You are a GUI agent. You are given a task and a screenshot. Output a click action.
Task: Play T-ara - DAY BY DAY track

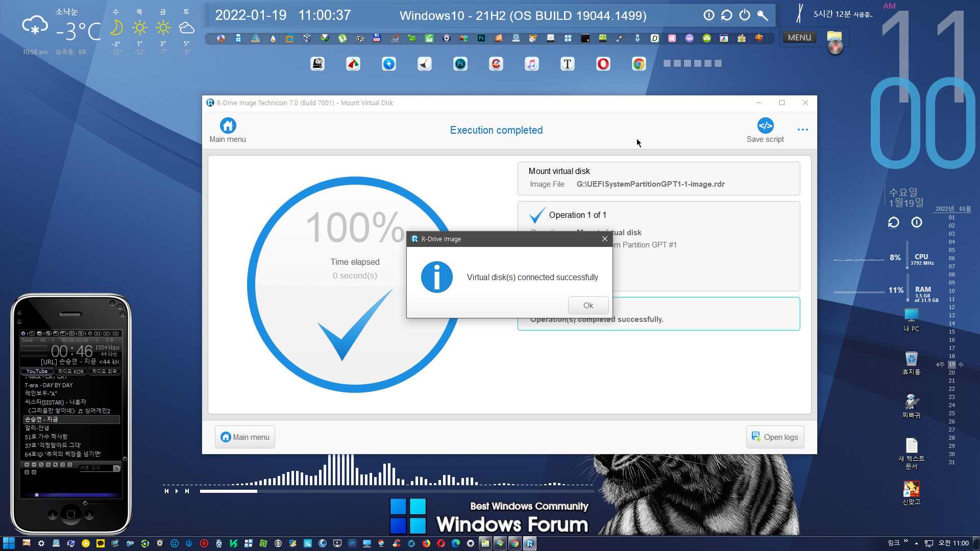click(x=49, y=385)
